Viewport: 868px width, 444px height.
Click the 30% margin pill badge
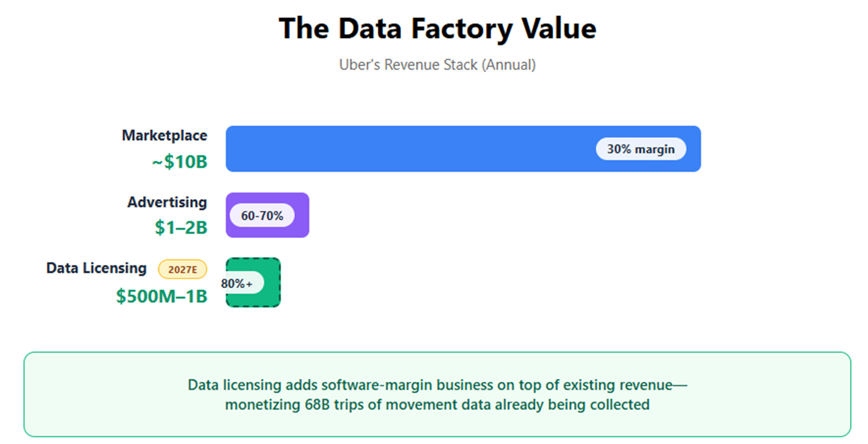click(x=641, y=149)
